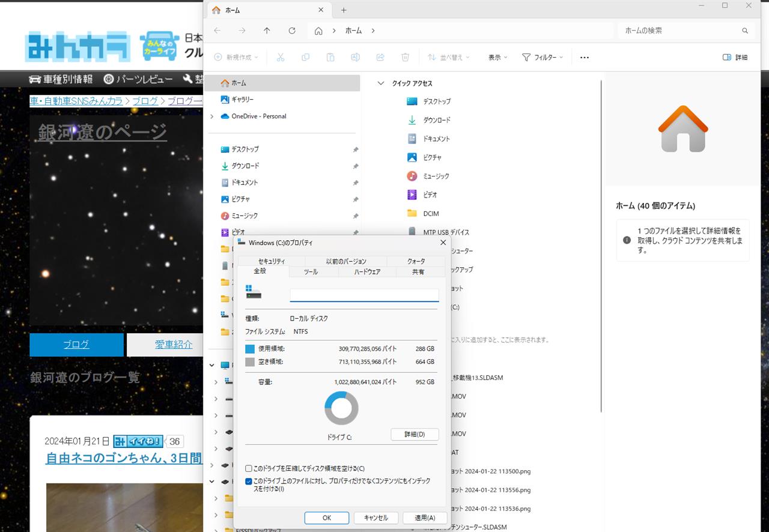Viewport: 769px width, 532px height.
Task: Click the Share icon in Explorer toolbar
Action: tap(380, 57)
